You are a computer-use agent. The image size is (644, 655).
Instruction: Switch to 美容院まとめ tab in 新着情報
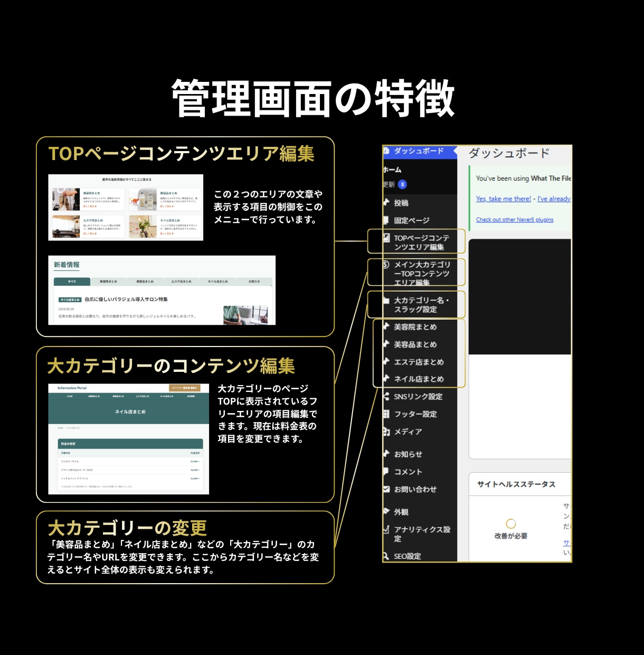(x=108, y=282)
